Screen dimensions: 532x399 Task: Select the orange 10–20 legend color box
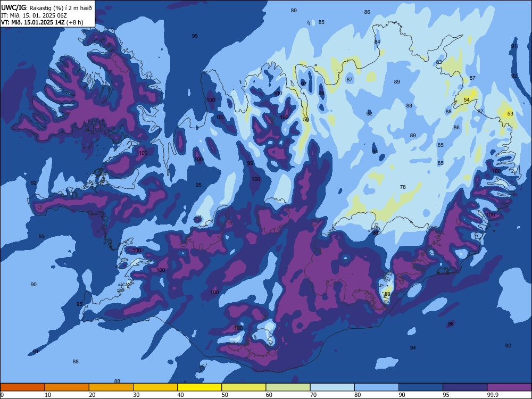[67, 387]
